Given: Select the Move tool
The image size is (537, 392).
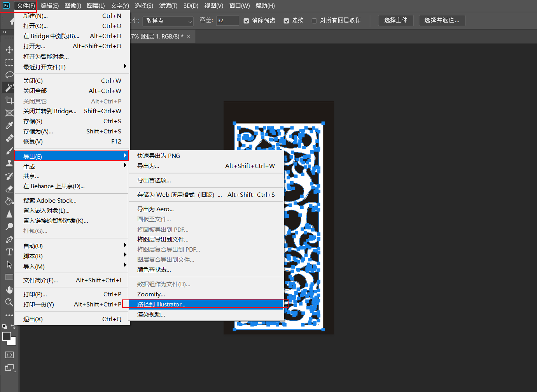Looking at the screenshot, I should (9, 50).
